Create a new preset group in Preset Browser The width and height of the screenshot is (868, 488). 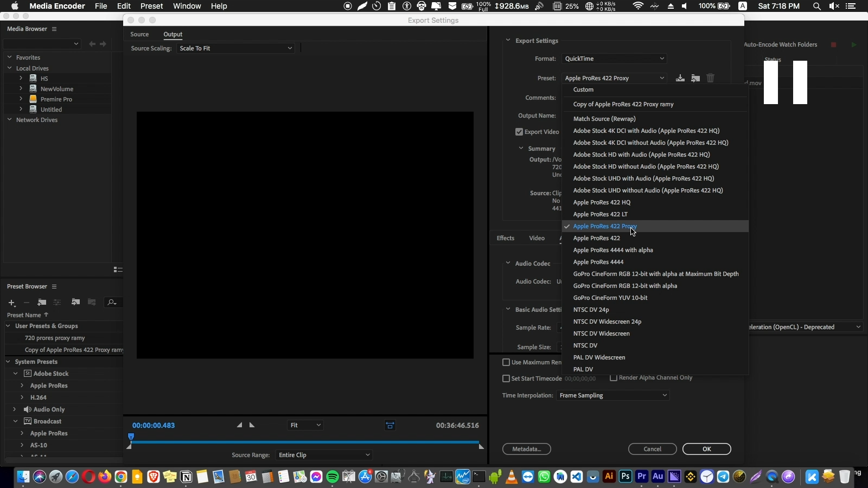(42, 303)
